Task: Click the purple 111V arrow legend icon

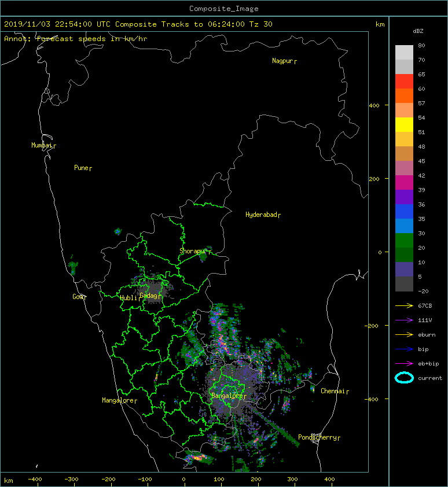Action: coord(404,320)
